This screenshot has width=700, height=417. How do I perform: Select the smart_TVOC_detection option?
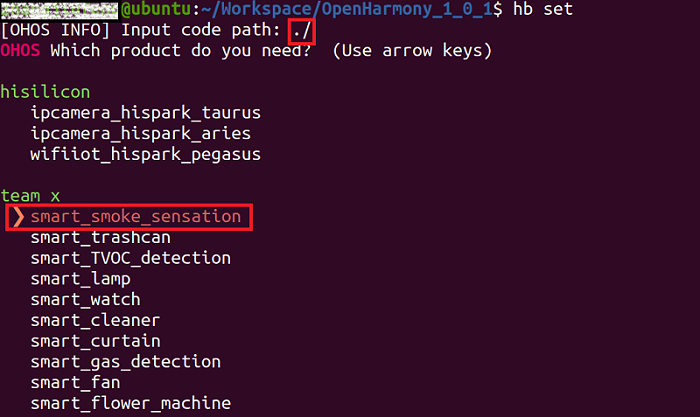[x=130, y=258]
